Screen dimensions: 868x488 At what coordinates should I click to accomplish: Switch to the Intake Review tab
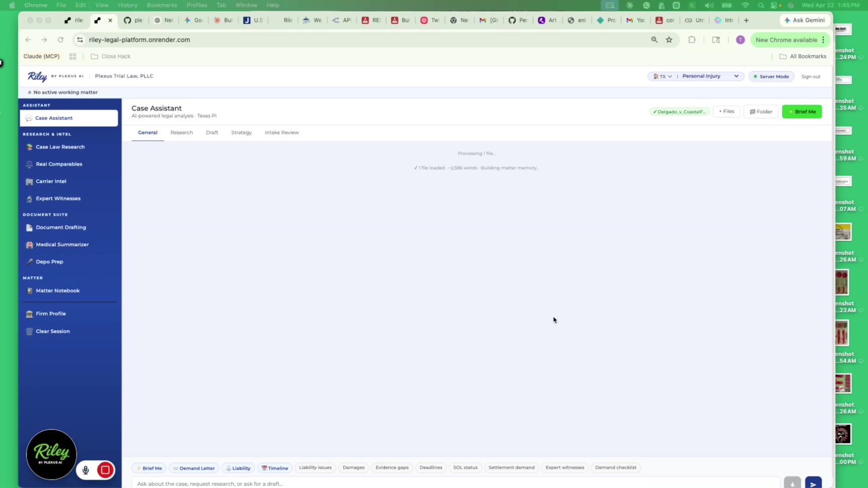pyautogui.click(x=281, y=133)
